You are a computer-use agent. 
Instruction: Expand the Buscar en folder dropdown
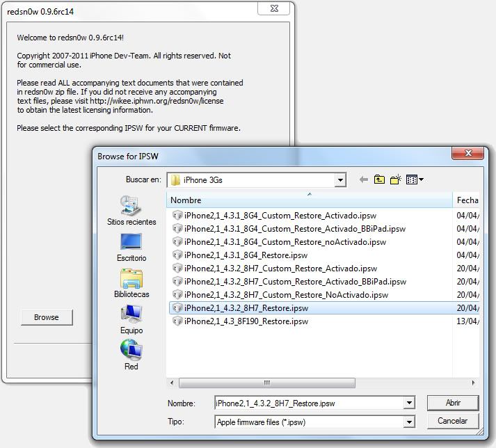(x=340, y=180)
